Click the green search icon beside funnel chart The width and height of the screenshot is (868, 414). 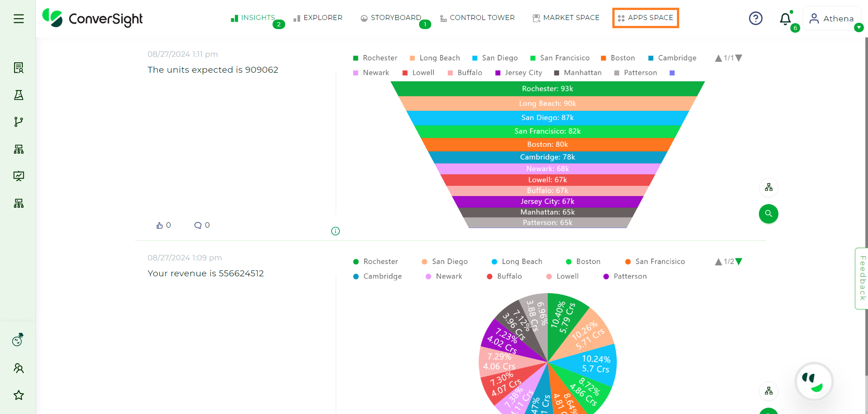click(x=768, y=214)
